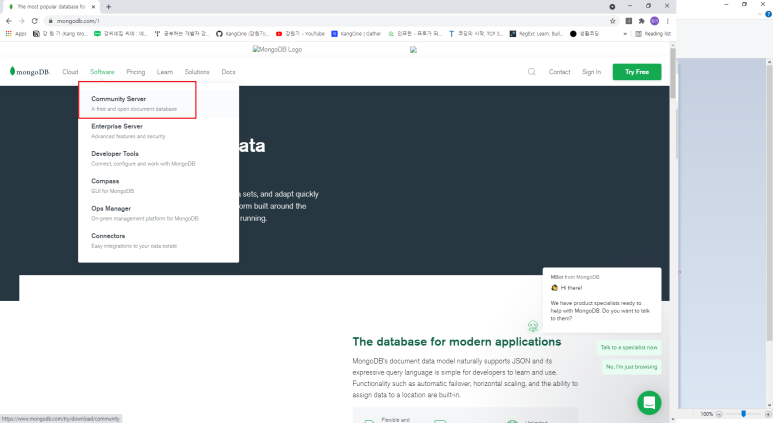This screenshot has width=773, height=423.
Task: Click the address bar URL
Action: [x=78, y=21]
